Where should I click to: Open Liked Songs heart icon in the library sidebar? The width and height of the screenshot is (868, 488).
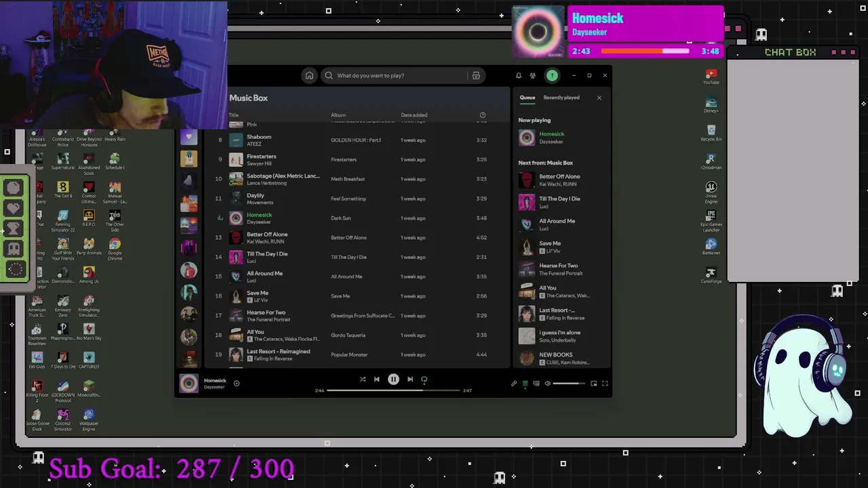(x=189, y=137)
